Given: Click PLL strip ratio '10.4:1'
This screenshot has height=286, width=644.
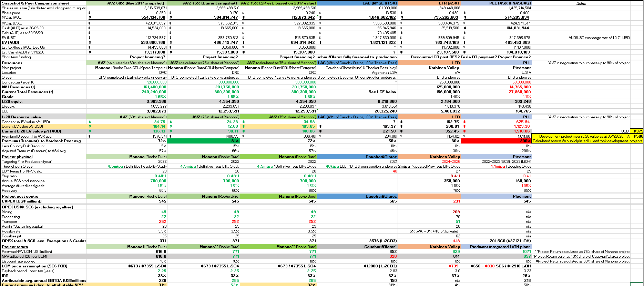Looking at the screenshot, I should (527, 176).
